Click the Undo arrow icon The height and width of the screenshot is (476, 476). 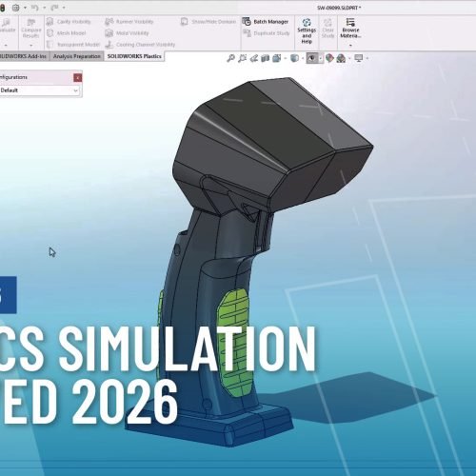pos(35,8)
